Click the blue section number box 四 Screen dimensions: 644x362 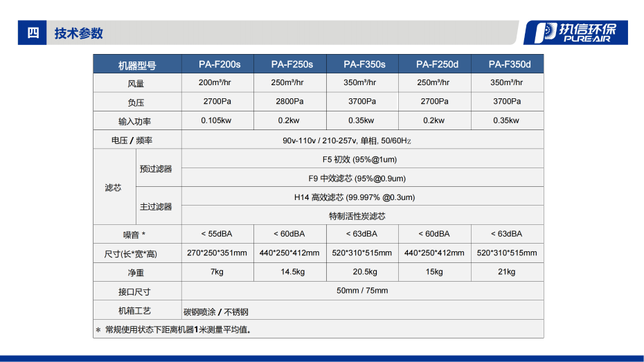tap(33, 33)
